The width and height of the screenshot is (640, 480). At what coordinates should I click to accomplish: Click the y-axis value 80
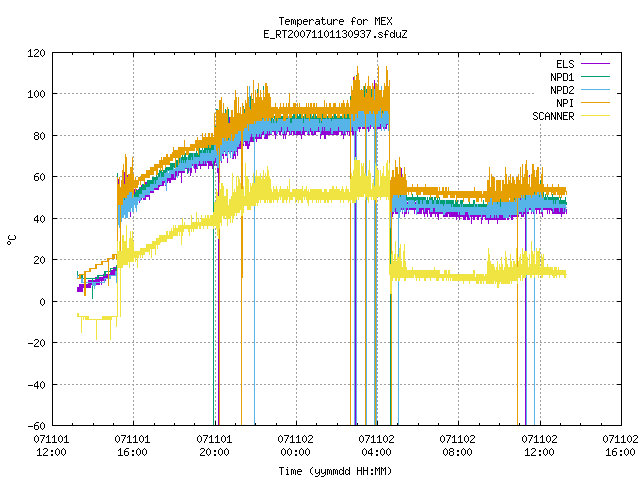(x=40, y=136)
